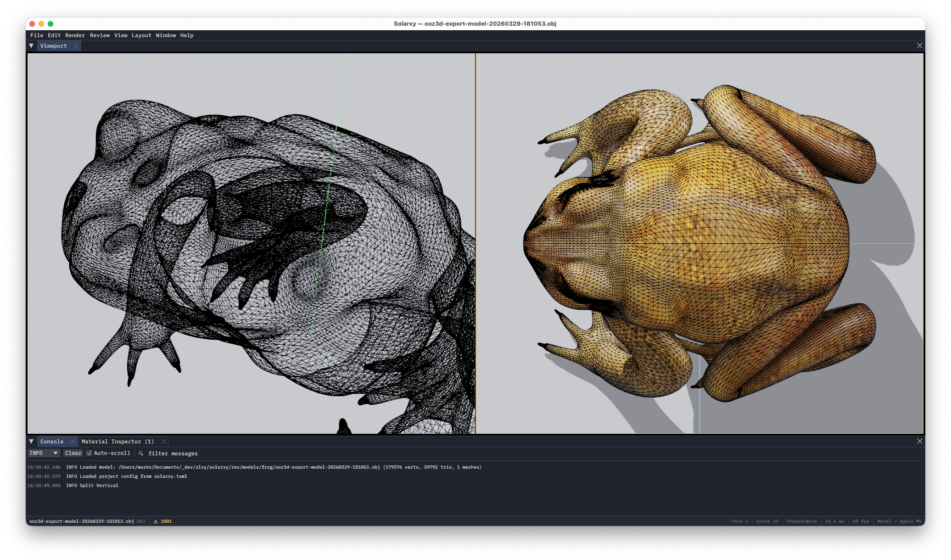Close the Material Inspector tab with its X
This screenshot has height=560, width=951.
point(163,442)
